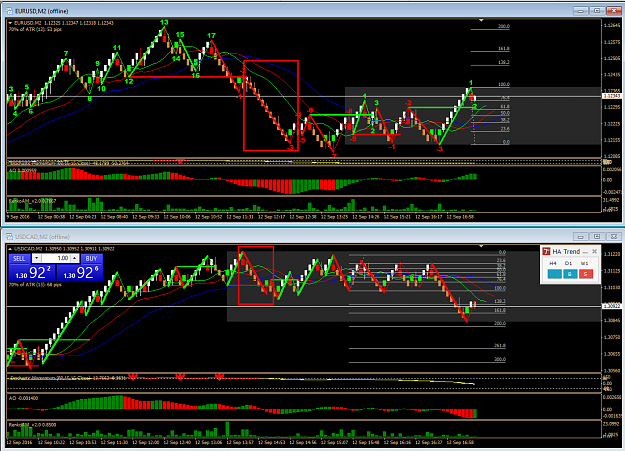
Task: Minimize the EURUSD,M2 chart window
Action: pyautogui.click(x=580, y=11)
